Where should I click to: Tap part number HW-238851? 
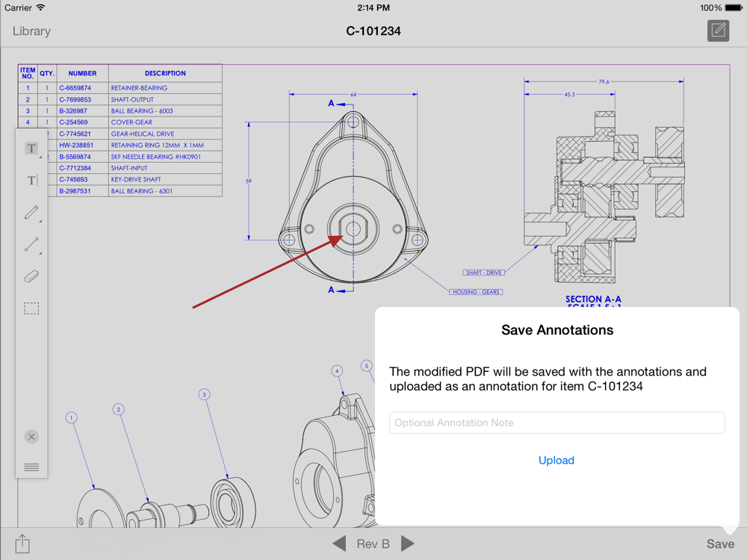pyautogui.click(x=76, y=146)
